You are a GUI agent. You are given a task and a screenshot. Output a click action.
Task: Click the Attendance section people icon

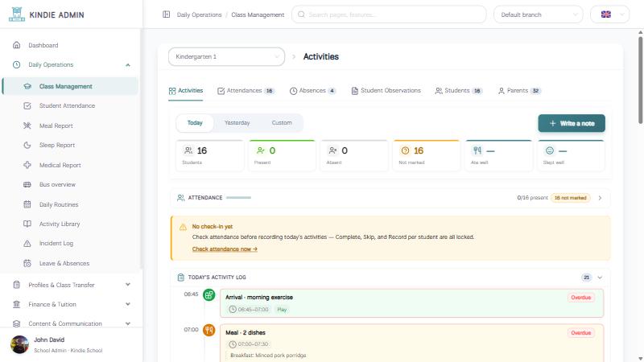point(180,198)
